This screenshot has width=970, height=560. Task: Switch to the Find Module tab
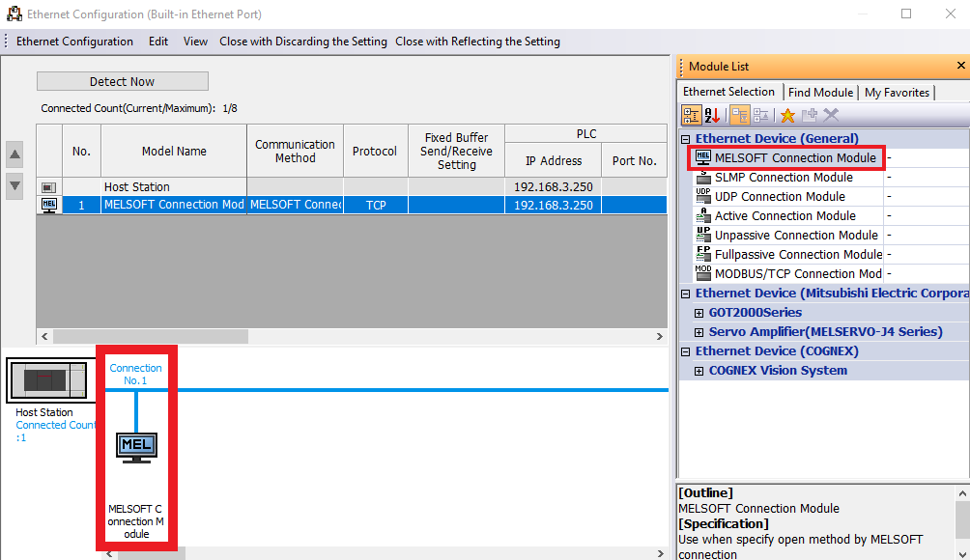[820, 92]
